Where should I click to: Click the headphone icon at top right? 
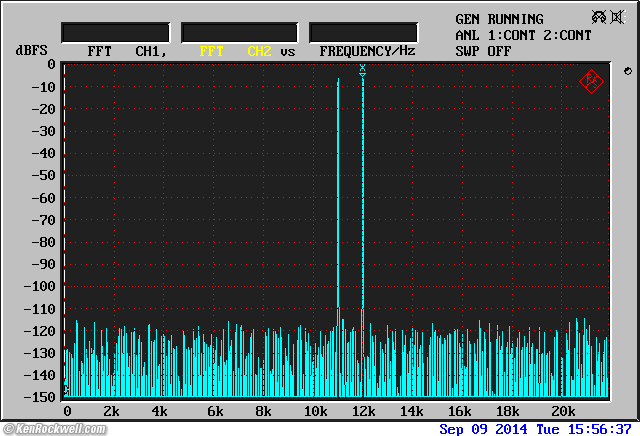coord(597,17)
